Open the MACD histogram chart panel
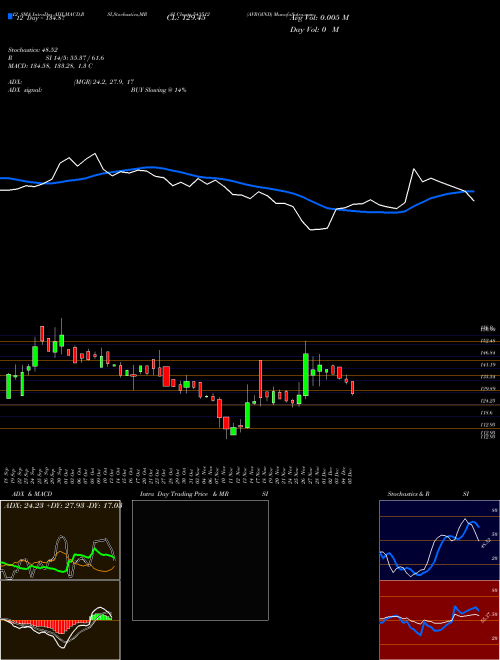Screen dimensions: 500x660 coord(60,620)
